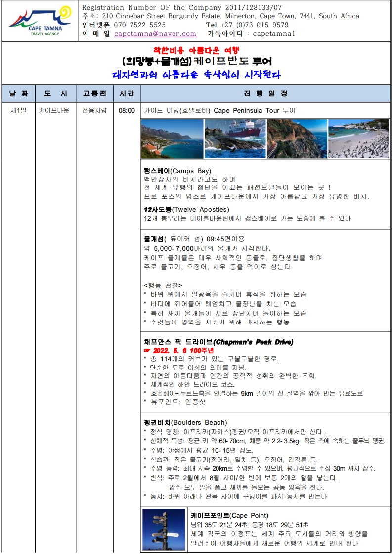
Task: Click the Cape Tamna Travel Agency logo
Action: pyautogui.click(x=40, y=21)
